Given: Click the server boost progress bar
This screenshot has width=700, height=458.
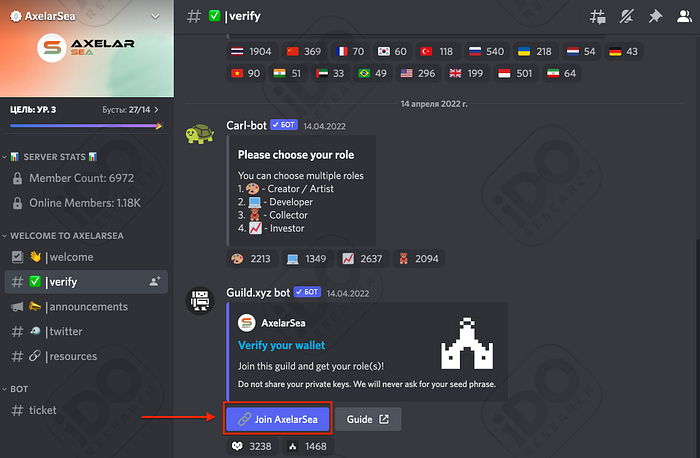Looking at the screenshot, I should pos(86,126).
